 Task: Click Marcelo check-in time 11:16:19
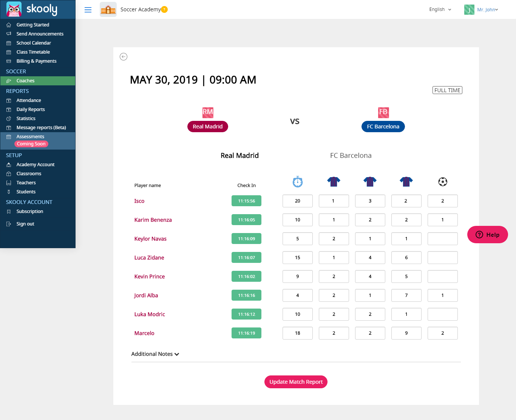[246, 333]
